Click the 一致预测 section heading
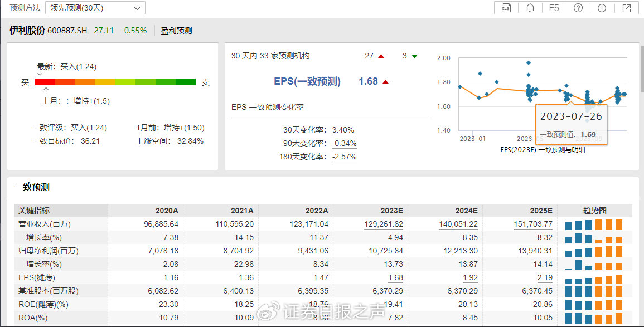Viewport: 644px width, 327px height. (x=32, y=187)
